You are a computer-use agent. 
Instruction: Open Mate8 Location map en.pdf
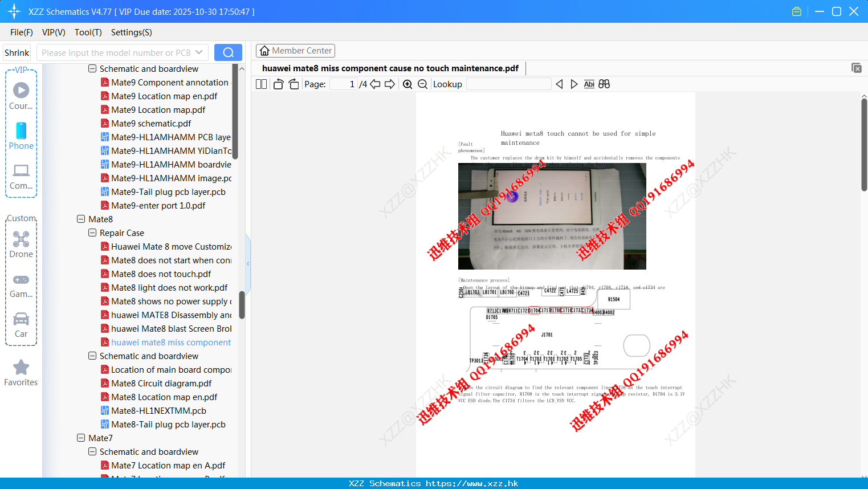(164, 397)
